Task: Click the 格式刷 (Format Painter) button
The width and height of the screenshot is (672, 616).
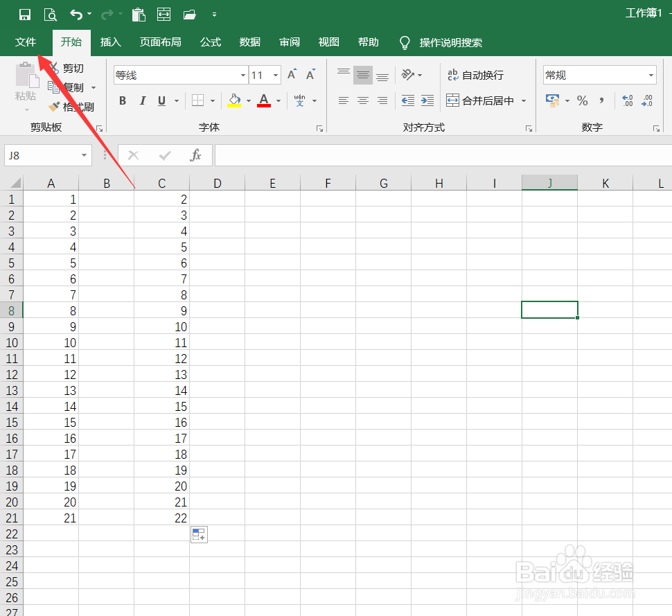Action: coord(71,107)
